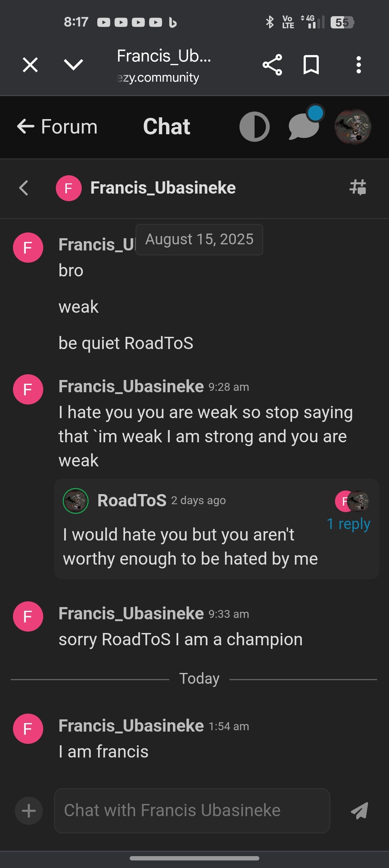The image size is (389, 868).
Task: View the 1 reply thread
Action: point(348,524)
